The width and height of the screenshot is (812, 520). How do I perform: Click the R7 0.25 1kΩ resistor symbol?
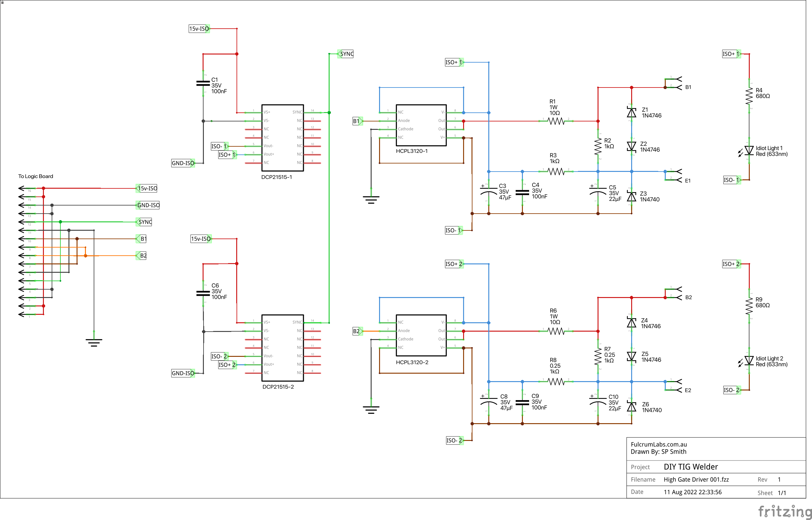click(x=598, y=356)
